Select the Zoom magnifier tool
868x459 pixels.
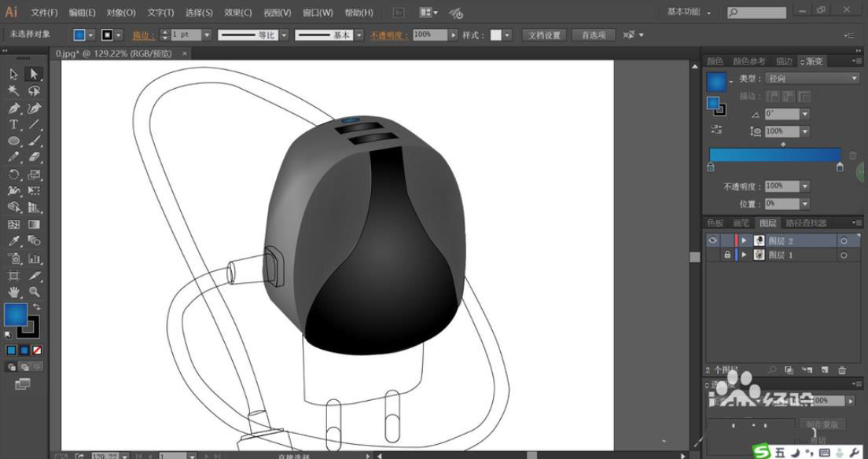pos(34,292)
